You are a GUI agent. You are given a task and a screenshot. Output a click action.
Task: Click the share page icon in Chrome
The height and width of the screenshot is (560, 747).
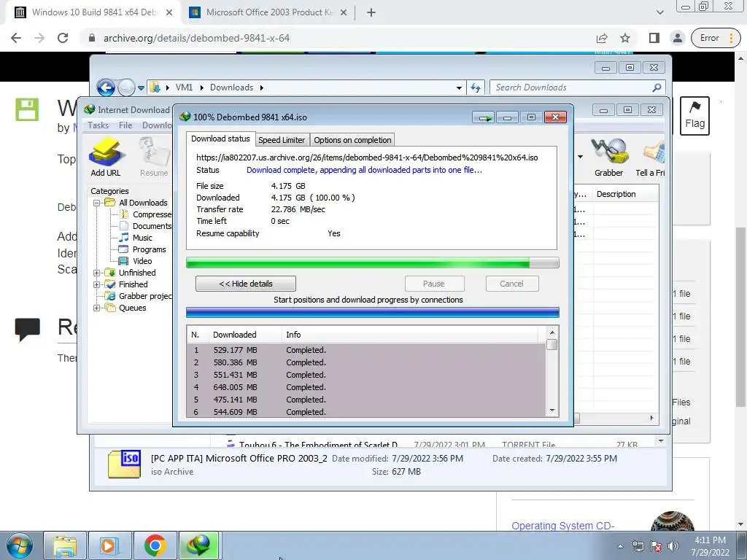coord(602,38)
